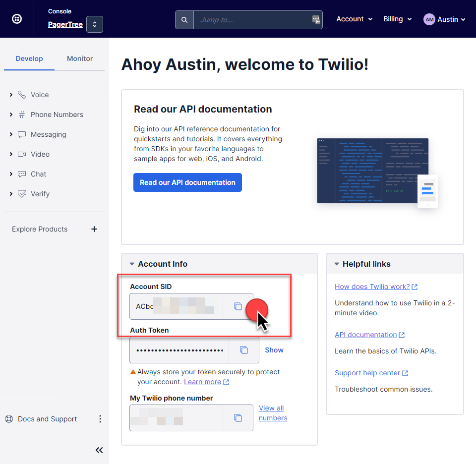Open Docs and Support options menu
476x464 pixels.
click(x=100, y=419)
